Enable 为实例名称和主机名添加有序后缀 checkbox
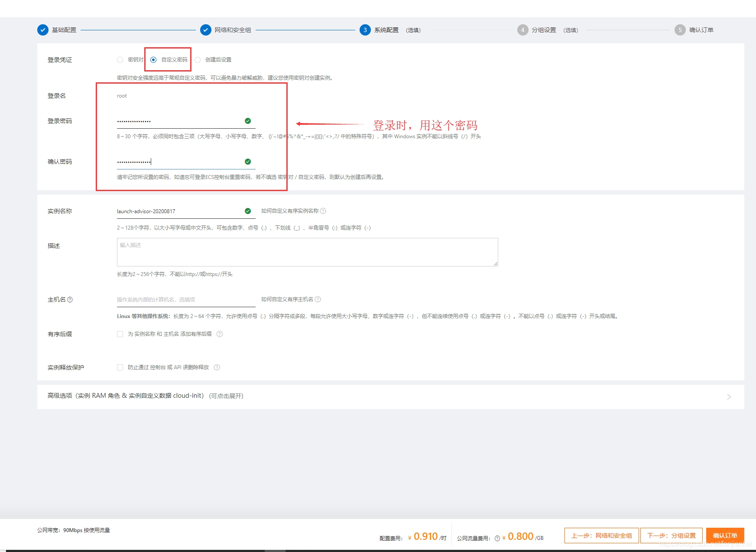This screenshot has width=756, height=552. [x=120, y=334]
